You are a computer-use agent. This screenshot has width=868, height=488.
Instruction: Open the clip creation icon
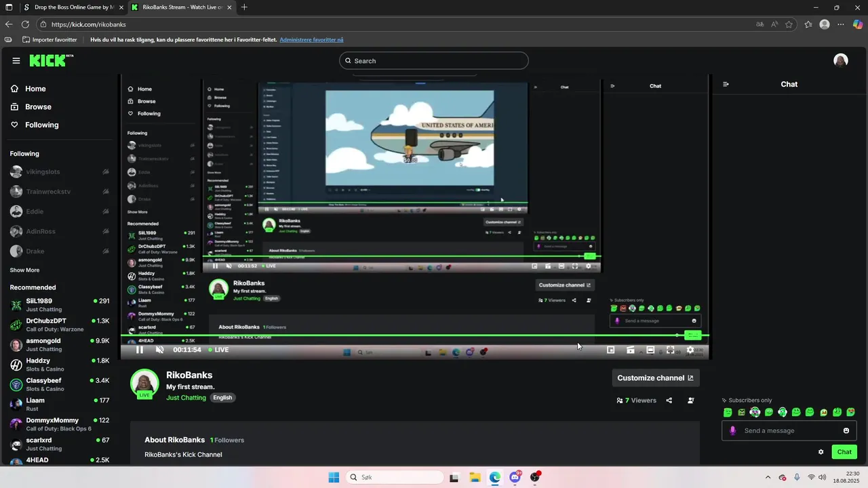630,350
